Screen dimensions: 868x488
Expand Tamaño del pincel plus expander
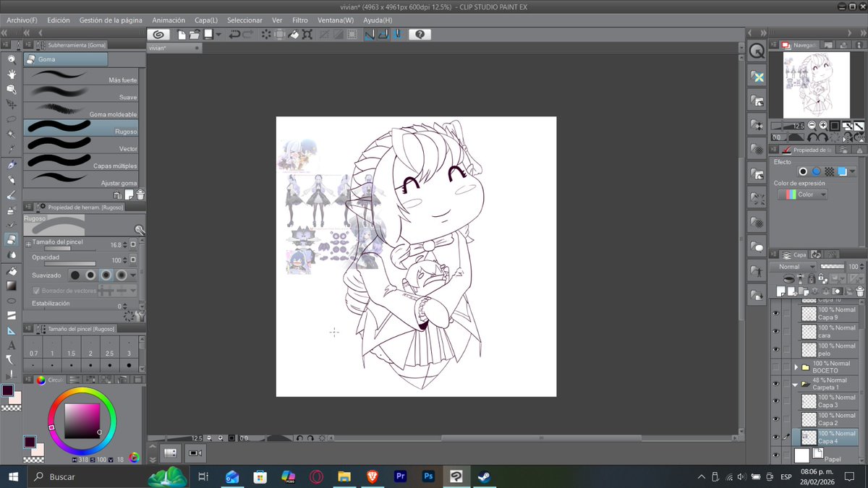(x=28, y=245)
